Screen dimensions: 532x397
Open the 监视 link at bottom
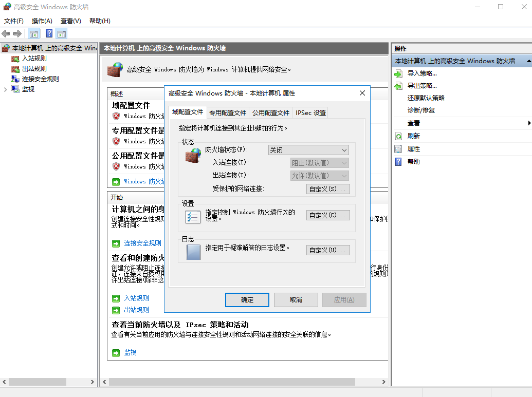130,353
